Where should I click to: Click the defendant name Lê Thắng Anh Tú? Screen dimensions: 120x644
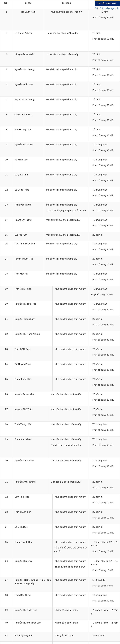23,33
